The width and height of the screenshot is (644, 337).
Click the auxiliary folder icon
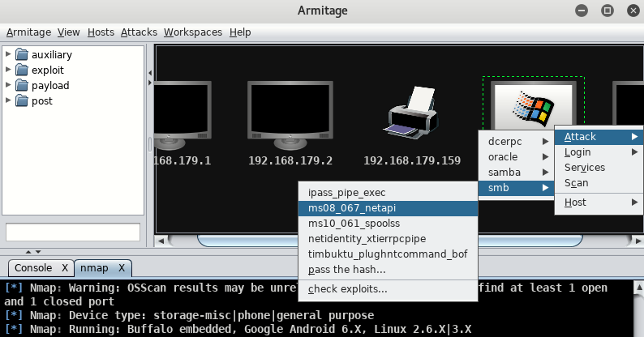point(22,54)
